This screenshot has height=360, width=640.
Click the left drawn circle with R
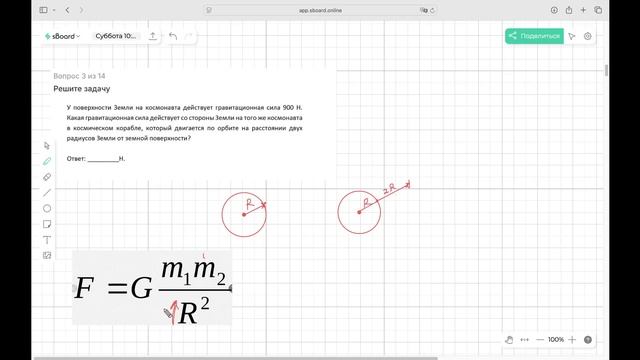pyautogui.click(x=244, y=214)
